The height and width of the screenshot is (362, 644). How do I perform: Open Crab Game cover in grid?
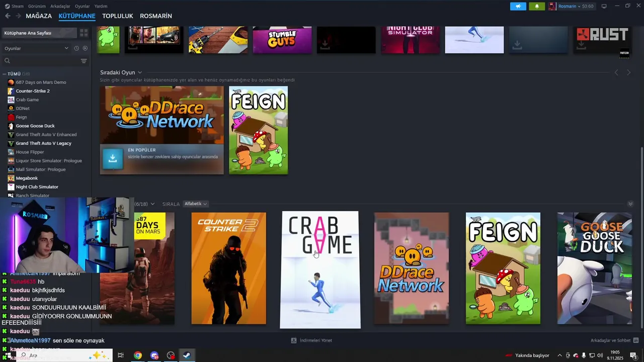320,269
